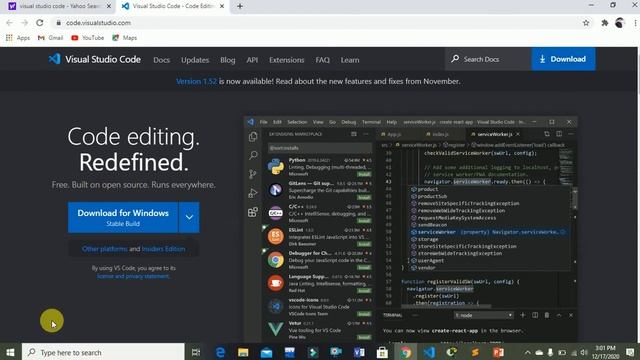Image resolution: width=640 pixels, height=360 pixels.
Task: Open the Docs menu item
Action: point(161,60)
